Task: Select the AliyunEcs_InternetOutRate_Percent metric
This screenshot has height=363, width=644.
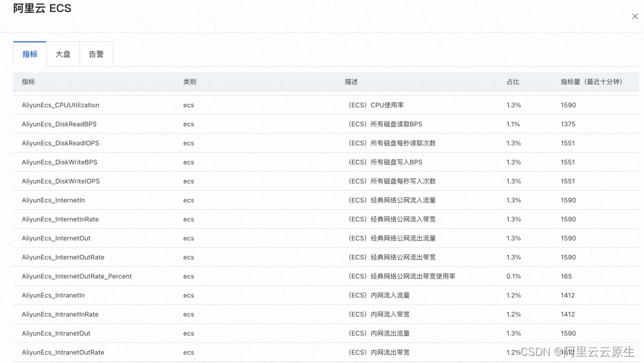Action: pyautogui.click(x=78, y=276)
